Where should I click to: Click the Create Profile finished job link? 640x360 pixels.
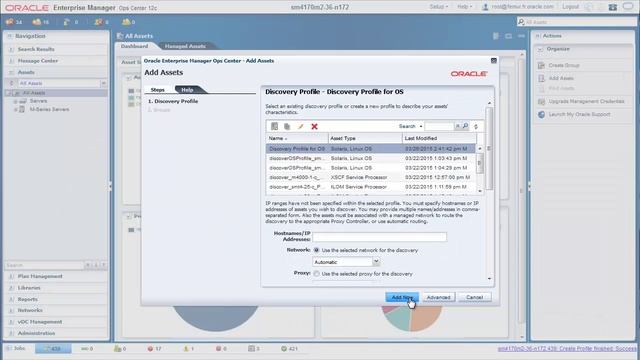tap(567, 349)
